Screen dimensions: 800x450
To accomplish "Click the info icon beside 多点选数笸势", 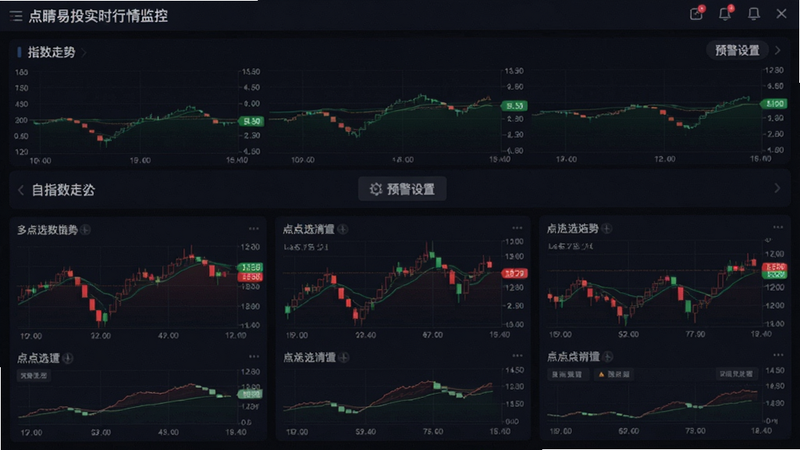I will point(86,230).
